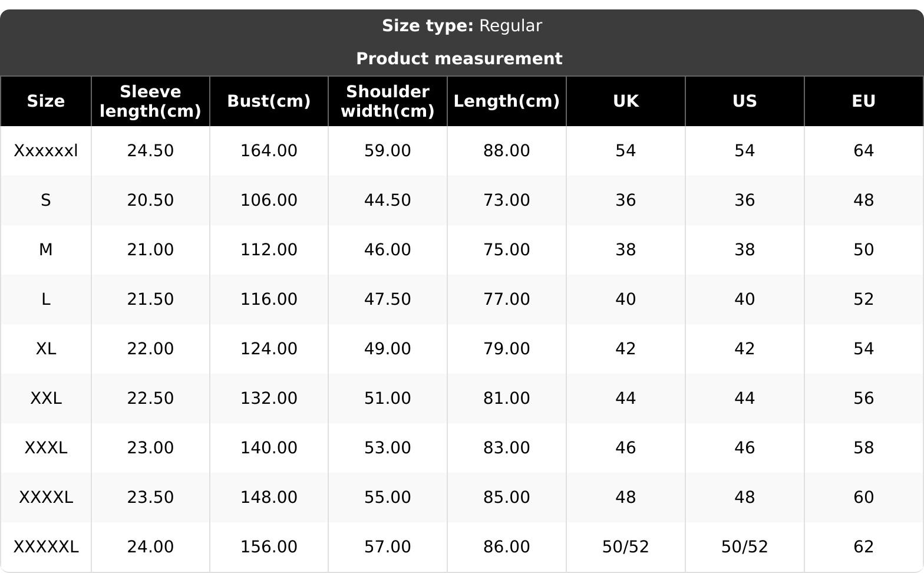Select bust value 164.00
The width and height of the screenshot is (924, 573).
point(269,151)
